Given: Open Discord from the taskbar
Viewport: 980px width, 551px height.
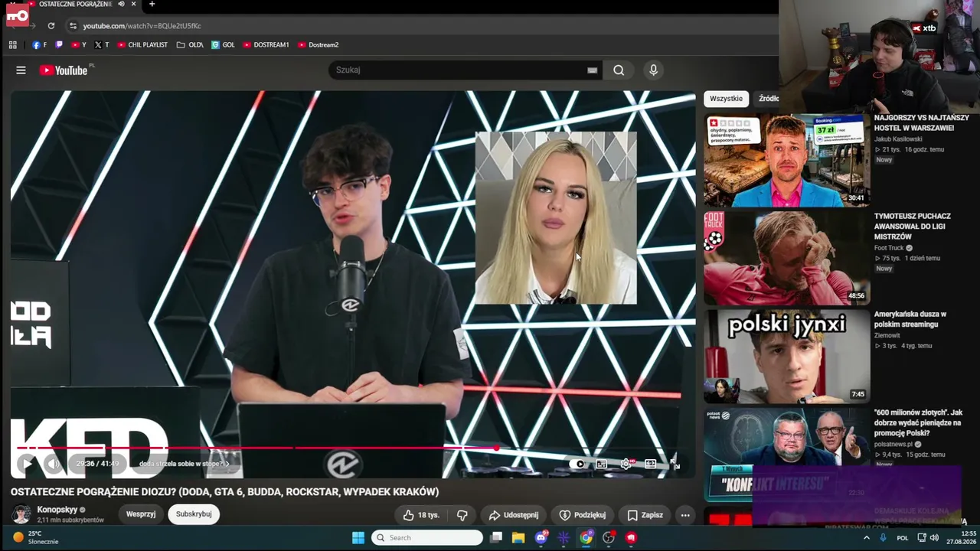Looking at the screenshot, I should click(x=541, y=538).
